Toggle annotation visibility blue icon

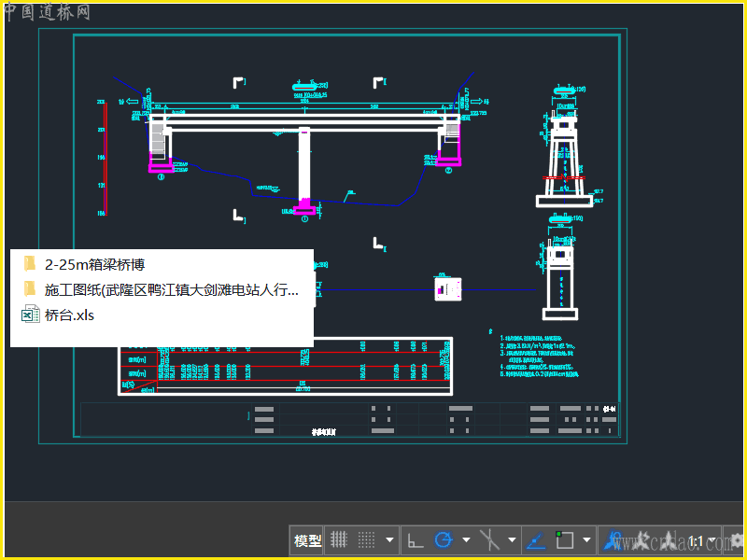click(613, 540)
